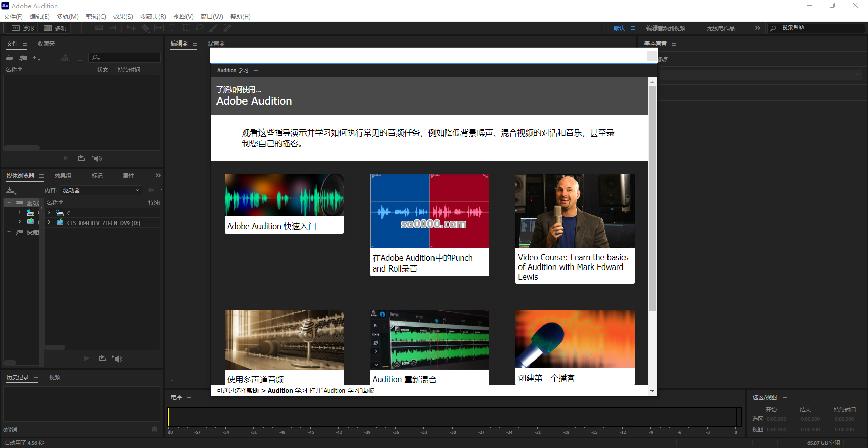Toggle auto-play speaker in Files panel preview
Image resolution: width=868 pixels, height=448 pixels.
point(97,158)
